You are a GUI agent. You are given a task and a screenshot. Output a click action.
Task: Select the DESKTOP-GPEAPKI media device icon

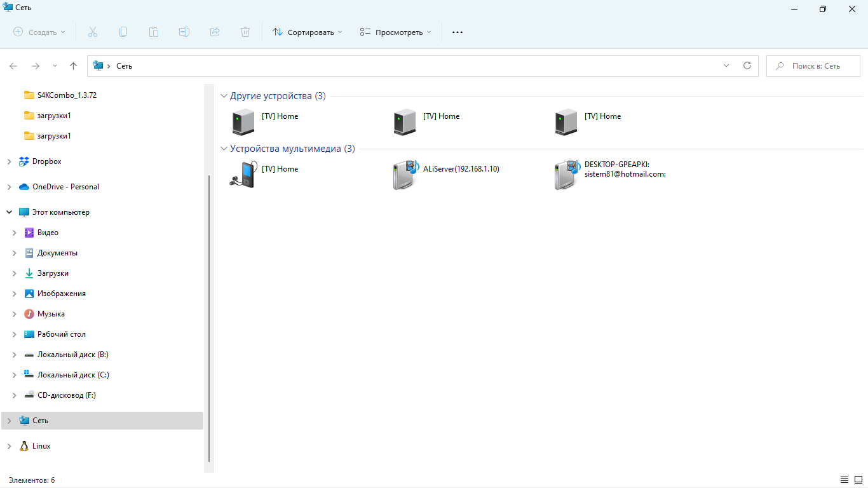pos(567,175)
